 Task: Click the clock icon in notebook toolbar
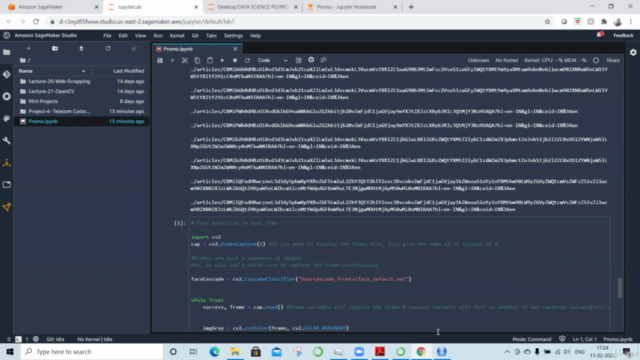(311, 60)
